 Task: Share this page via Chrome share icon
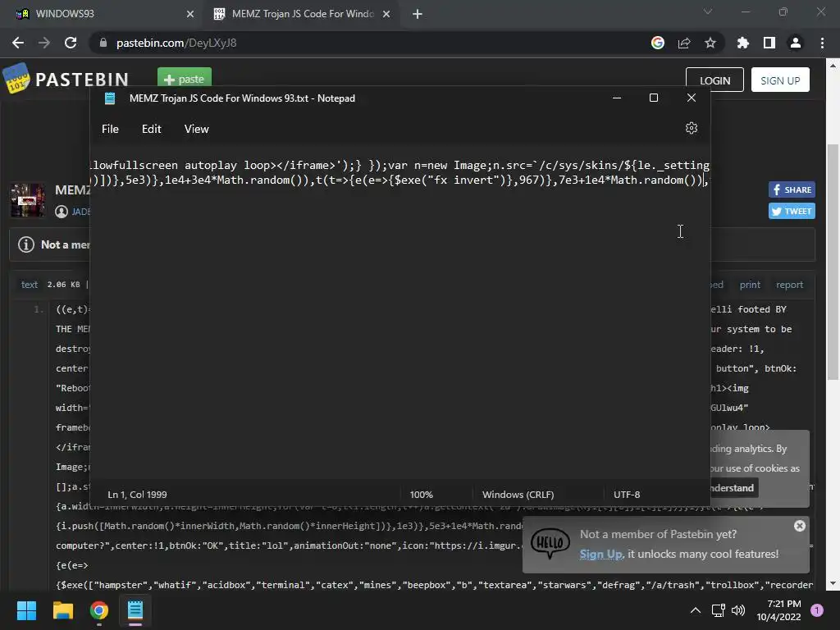tap(683, 43)
